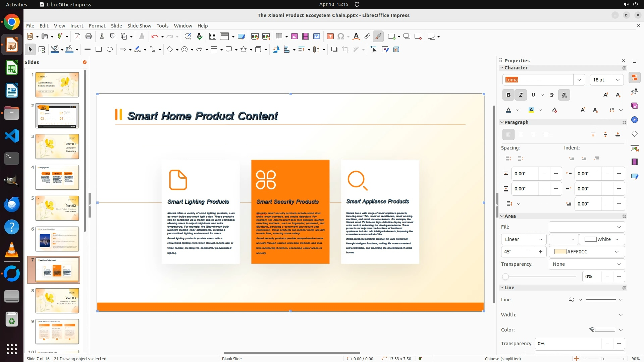644x362 pixels.
Task: Click the transparency slider handle
Action: (x=505, y=277)
